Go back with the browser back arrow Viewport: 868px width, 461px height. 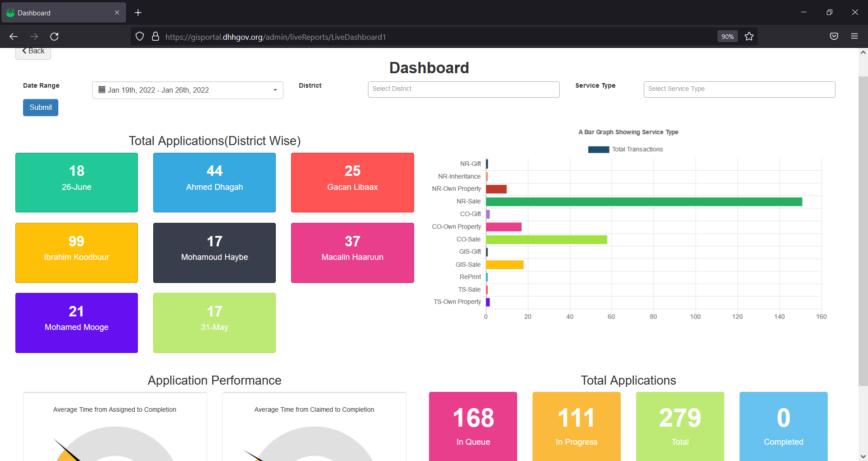coord(14,37)
